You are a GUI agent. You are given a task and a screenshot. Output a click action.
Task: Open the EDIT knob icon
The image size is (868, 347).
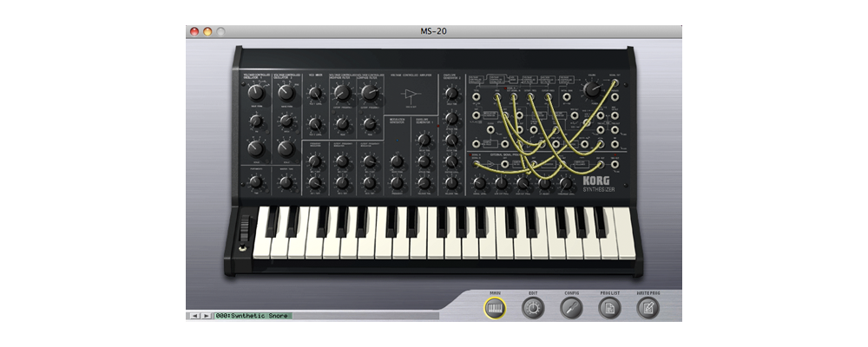(x=533, y=308)
